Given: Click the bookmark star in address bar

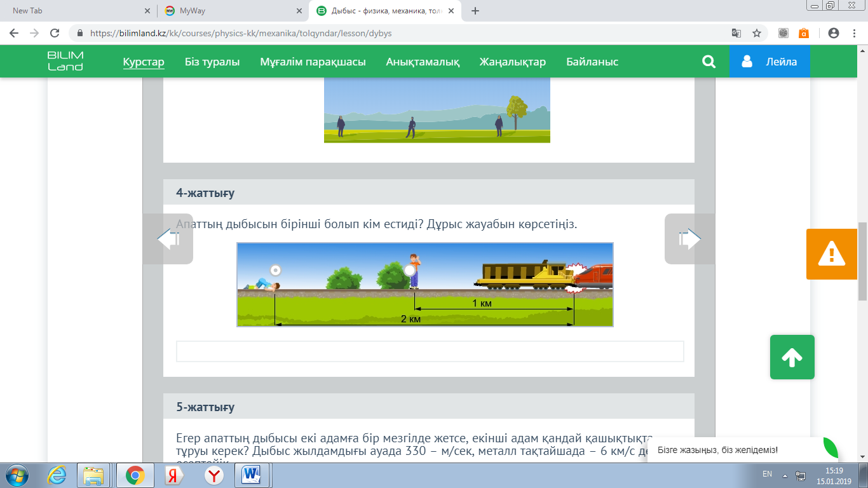Looking at the screenshot, I should [x=757, y=33].
